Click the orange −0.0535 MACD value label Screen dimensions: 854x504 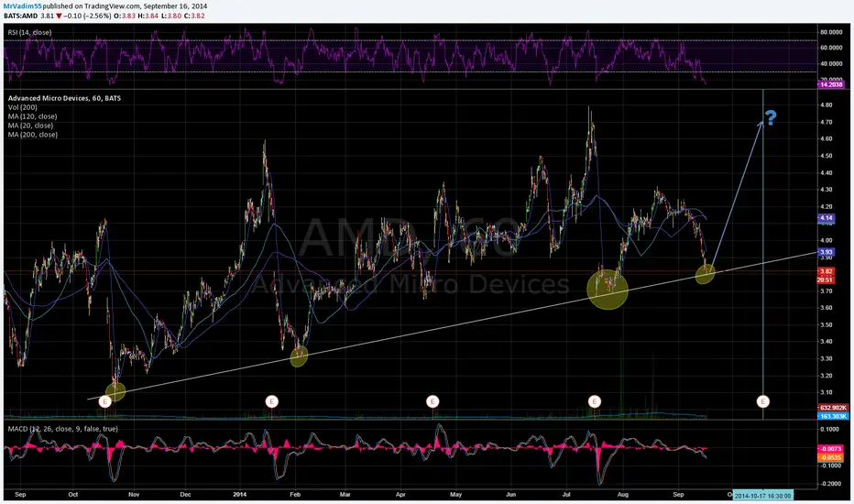pos(831,457)
